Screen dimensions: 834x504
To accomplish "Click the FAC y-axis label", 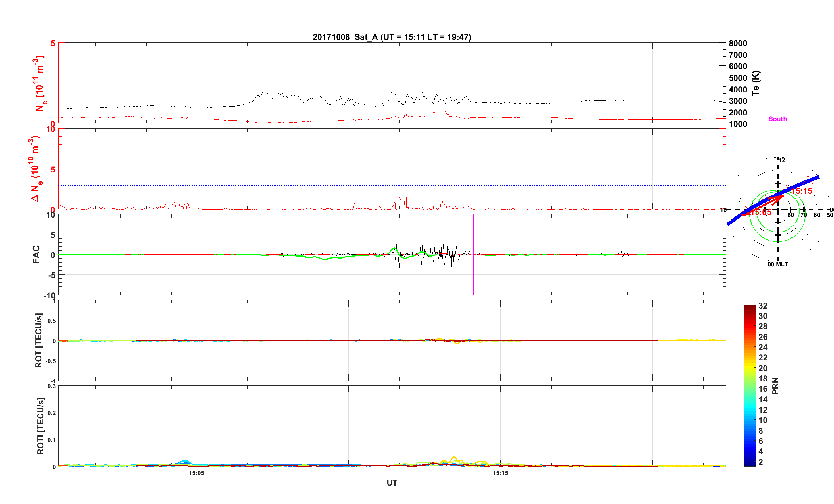I will tap(36, 255).
